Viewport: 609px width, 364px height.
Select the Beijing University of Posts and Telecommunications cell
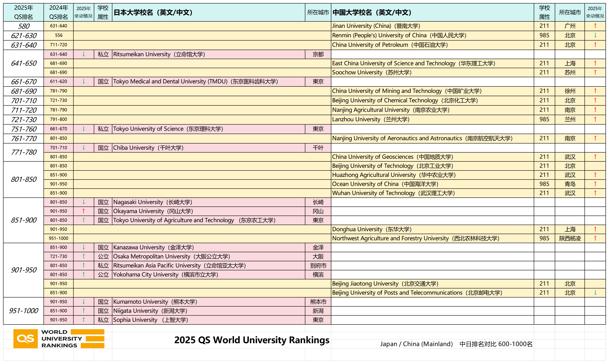[x=432, y=293]
